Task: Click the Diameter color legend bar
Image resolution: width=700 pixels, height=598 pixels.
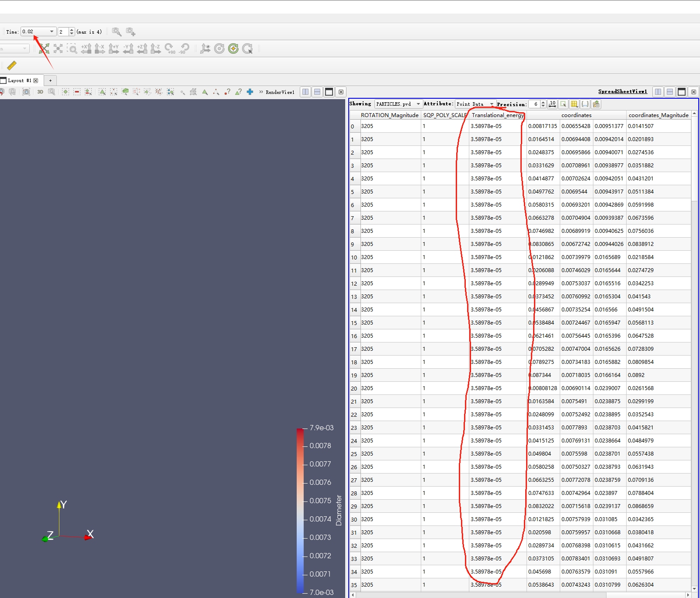Action: tap(300, 510)
